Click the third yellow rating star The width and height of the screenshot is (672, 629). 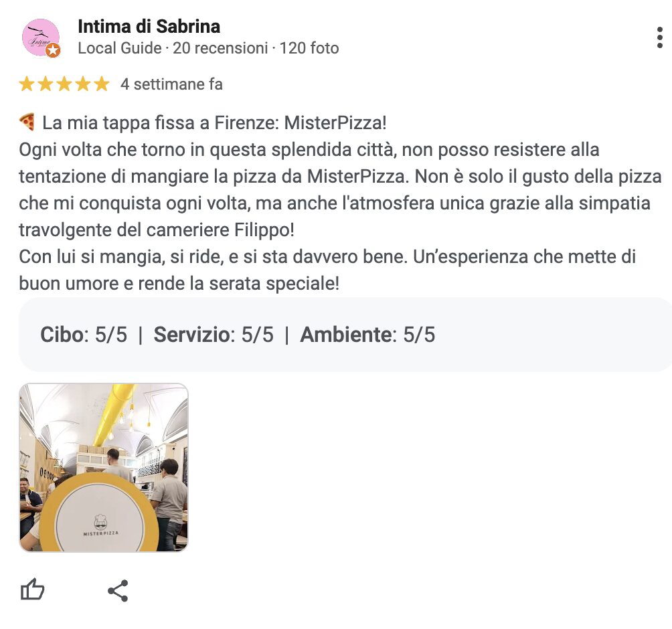[x=64, y=84]
